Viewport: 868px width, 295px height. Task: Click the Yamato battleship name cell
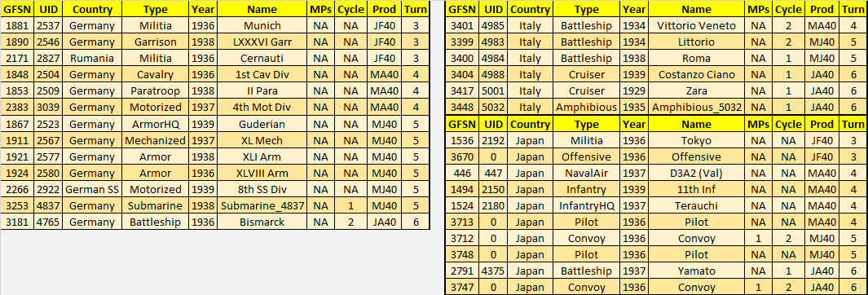(x=696, y=271)
